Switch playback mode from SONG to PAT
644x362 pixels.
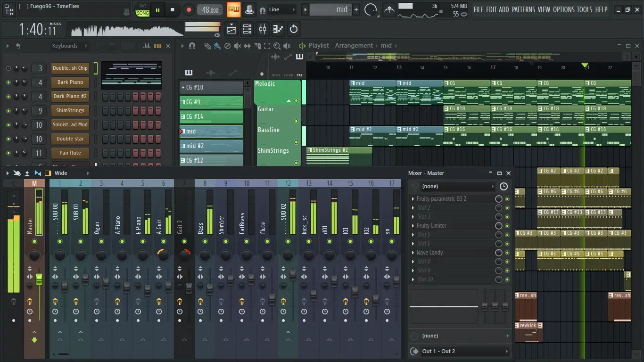tap(142, 6)
